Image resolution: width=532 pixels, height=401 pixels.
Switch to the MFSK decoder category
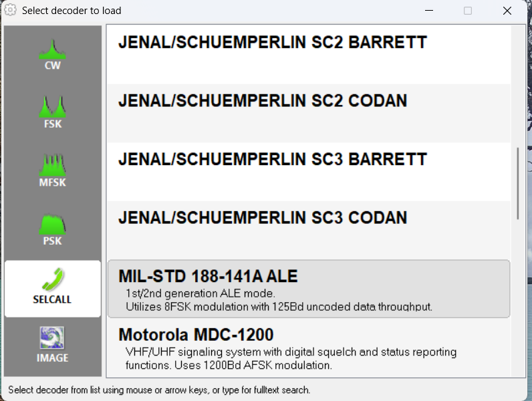coord(52,164)
